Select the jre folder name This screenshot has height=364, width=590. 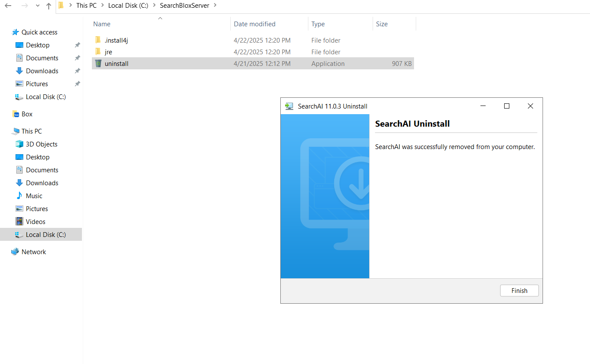click(x=108, y=52)
